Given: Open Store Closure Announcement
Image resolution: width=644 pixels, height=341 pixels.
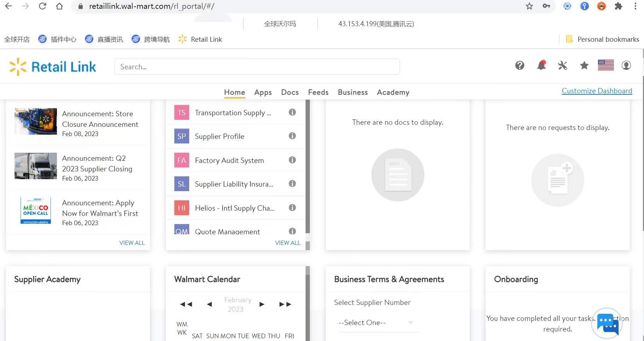Looking at the screenshot, I should pyautogui.click(x=100, y=119).
